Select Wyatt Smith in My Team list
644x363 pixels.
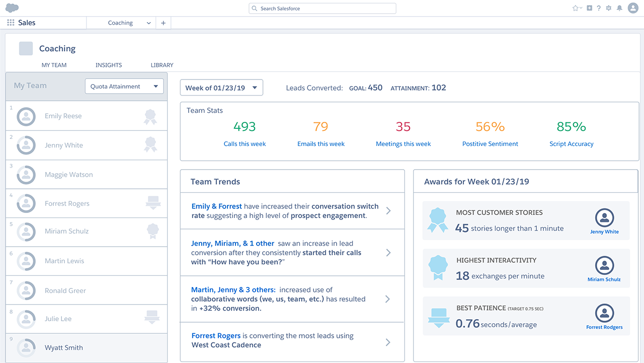click(x=64, y=348)
